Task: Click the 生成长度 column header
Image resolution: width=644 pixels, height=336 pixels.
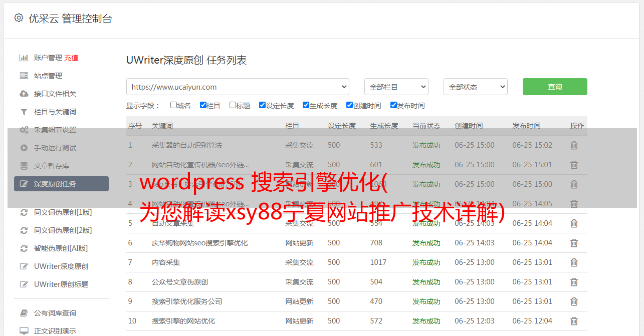Action: [x=384, y=126]
